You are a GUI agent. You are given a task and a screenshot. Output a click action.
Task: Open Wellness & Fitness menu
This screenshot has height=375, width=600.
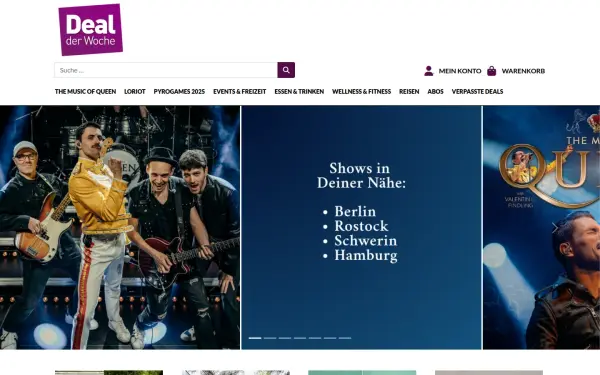[x=362, y=91]
